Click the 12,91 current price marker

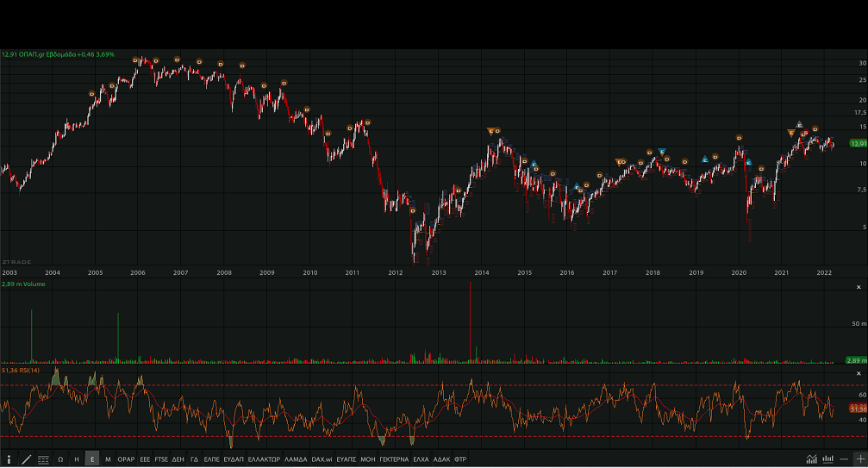(x=857, y=143)
